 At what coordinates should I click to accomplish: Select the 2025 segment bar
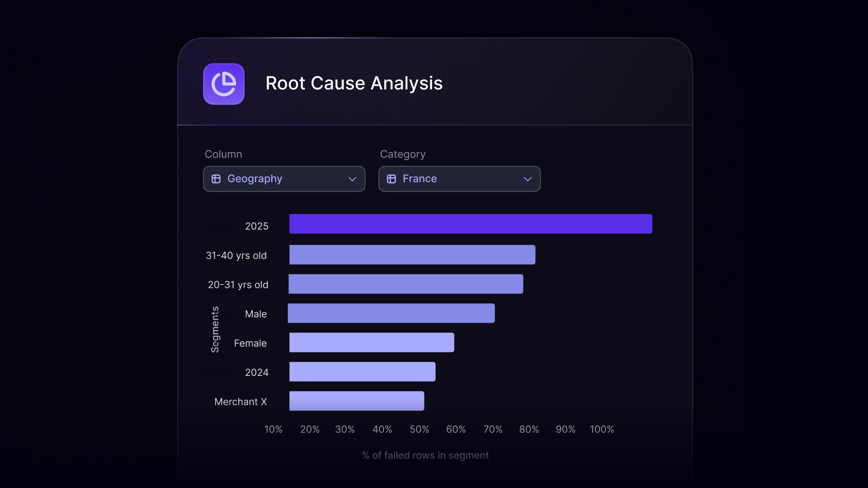pos(471,224)
